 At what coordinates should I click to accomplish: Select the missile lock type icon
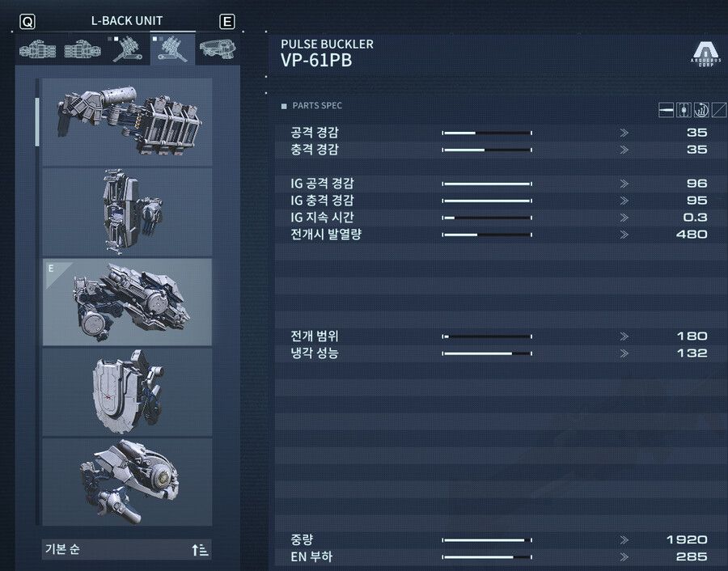coord(701,110)
